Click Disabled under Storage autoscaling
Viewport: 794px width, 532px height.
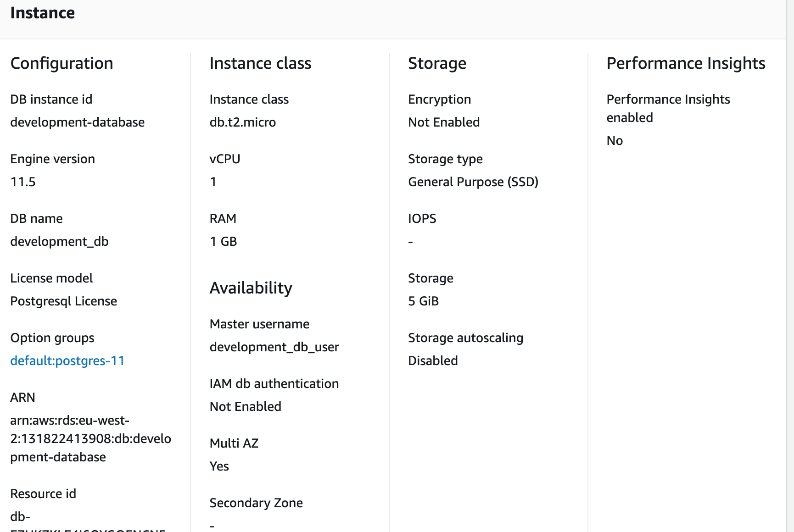pos(433,361)
